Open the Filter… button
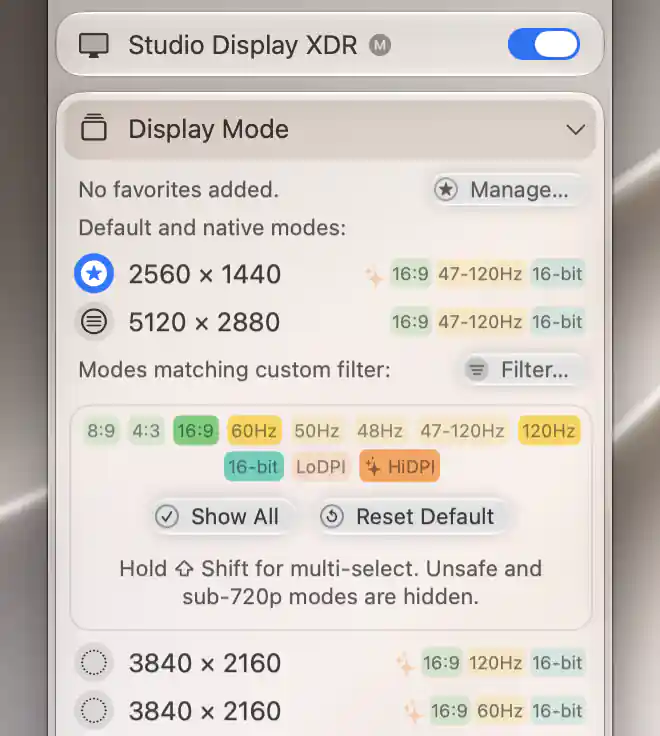 click(x=522, y=370)
